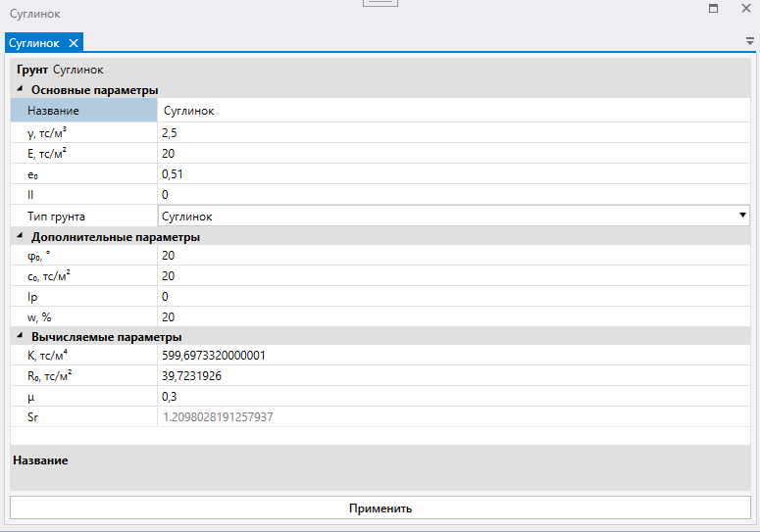Viewport: 760px width, 532px height.
Task: Collapse the Основные параметры section
Action: 20,90
